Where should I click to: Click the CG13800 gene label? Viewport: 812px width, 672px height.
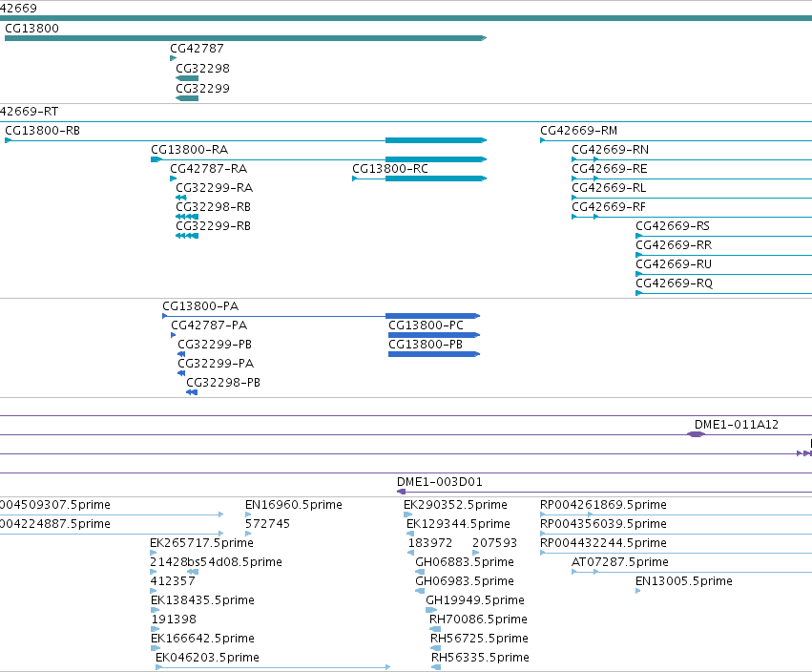[x=31, y=29]
